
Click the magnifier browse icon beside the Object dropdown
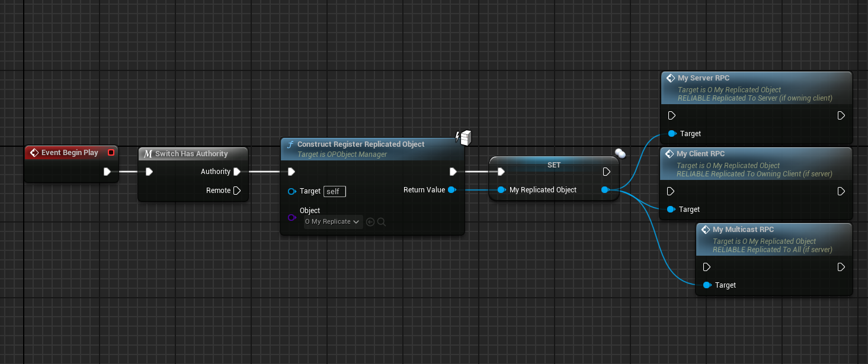(x=382, y=222)
